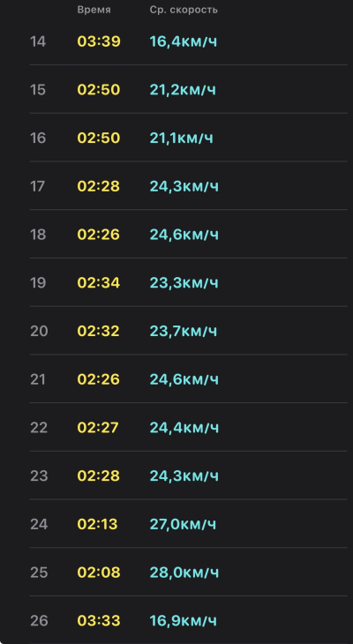Click the 02:13 time in split 24
This screenshot has width=353, height=644.
point(97,524)
